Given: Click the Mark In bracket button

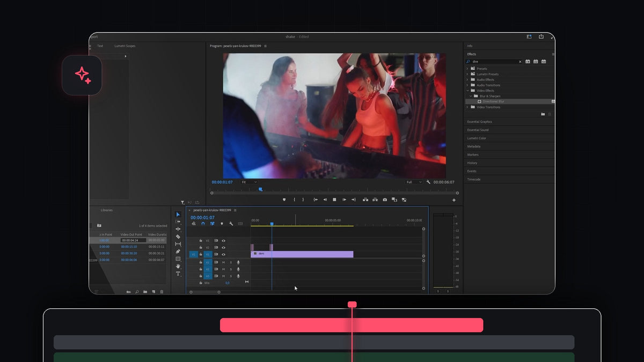Looking at the screenshot, I should [294, 200].
